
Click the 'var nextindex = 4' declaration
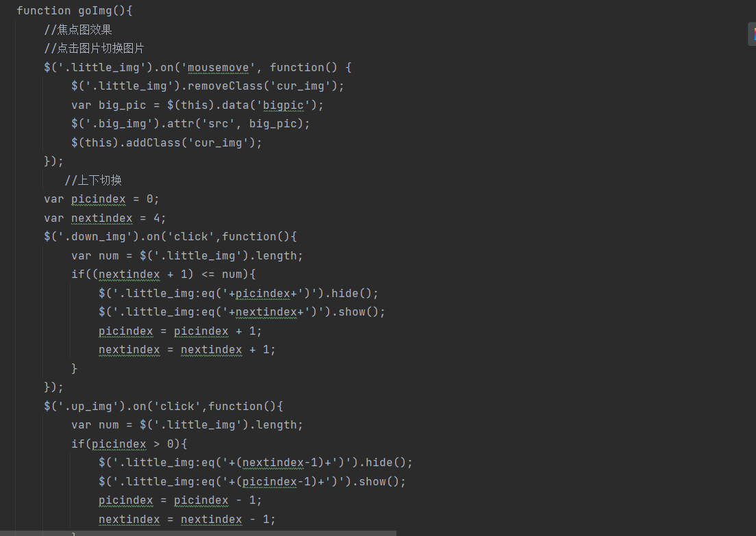pos(105,218)
